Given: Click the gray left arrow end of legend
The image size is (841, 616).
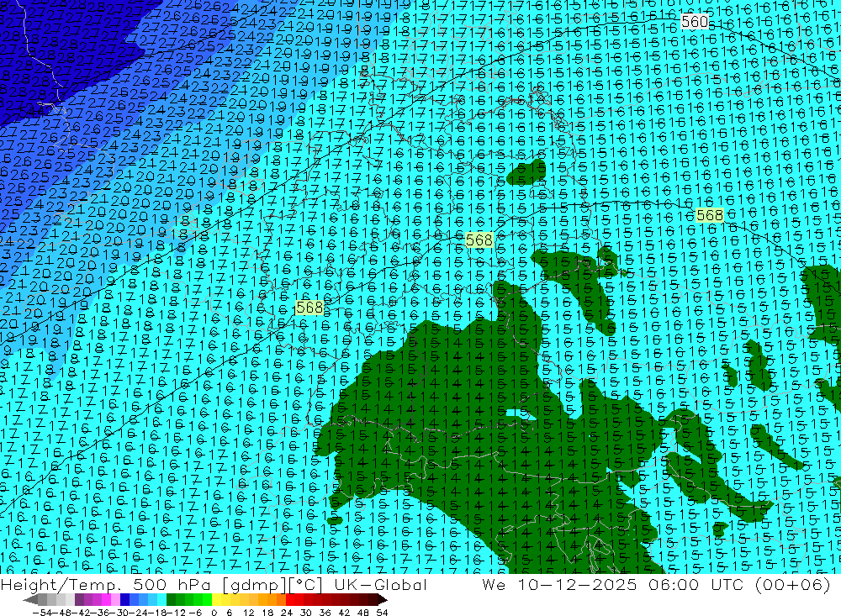Looking at the screenshot, I should [30, 600].
